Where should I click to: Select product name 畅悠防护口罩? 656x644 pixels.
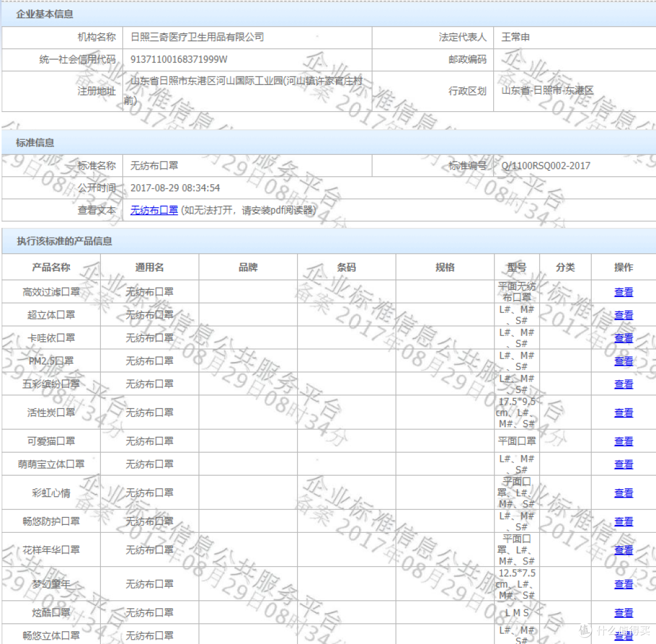(51, 521)
